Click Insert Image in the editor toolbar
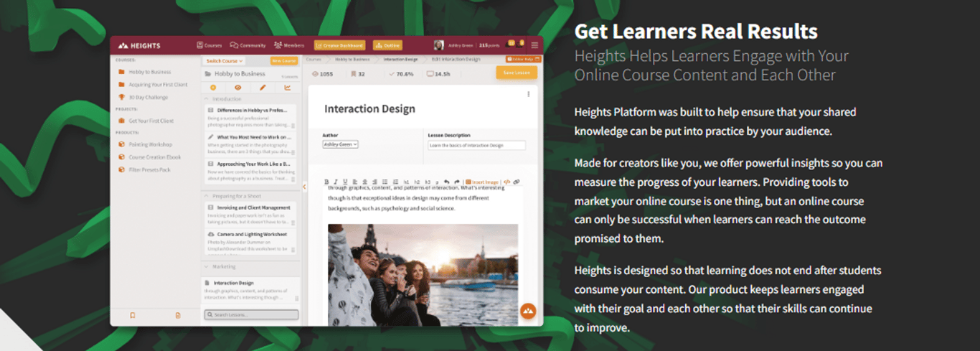 point(482,182)
